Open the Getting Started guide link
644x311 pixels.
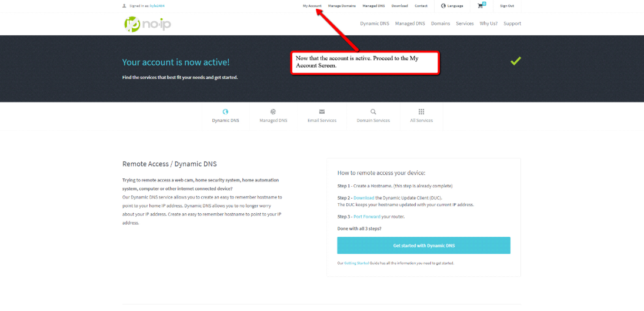point(356,263)
